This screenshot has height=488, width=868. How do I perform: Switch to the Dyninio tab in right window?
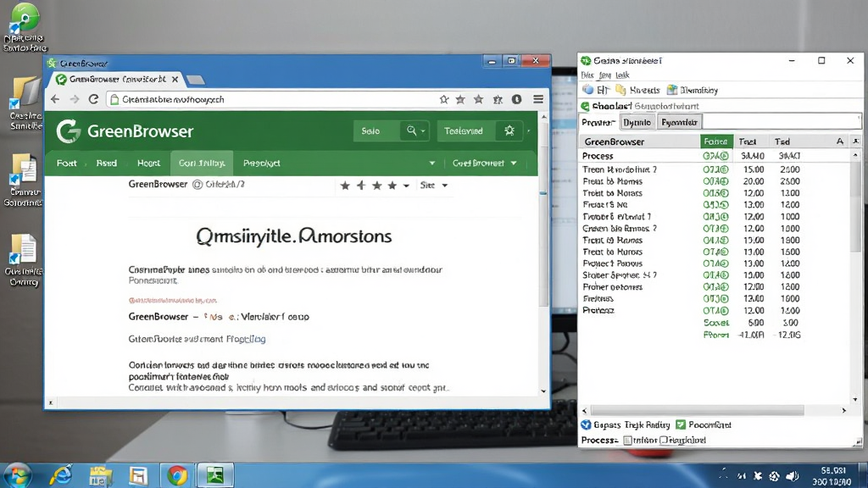[637, 122]
